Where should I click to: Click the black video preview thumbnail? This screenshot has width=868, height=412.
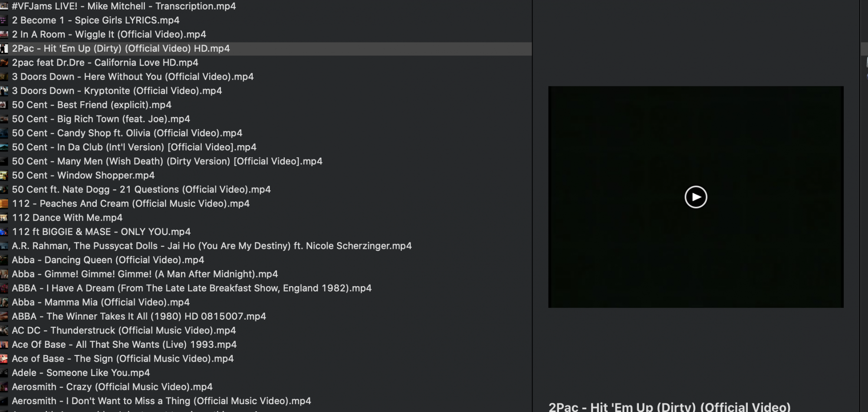[x=696, y=197]
